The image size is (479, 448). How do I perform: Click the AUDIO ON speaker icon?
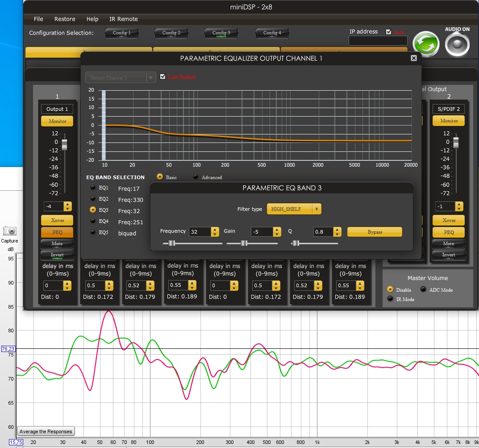[x=457, y=45]
